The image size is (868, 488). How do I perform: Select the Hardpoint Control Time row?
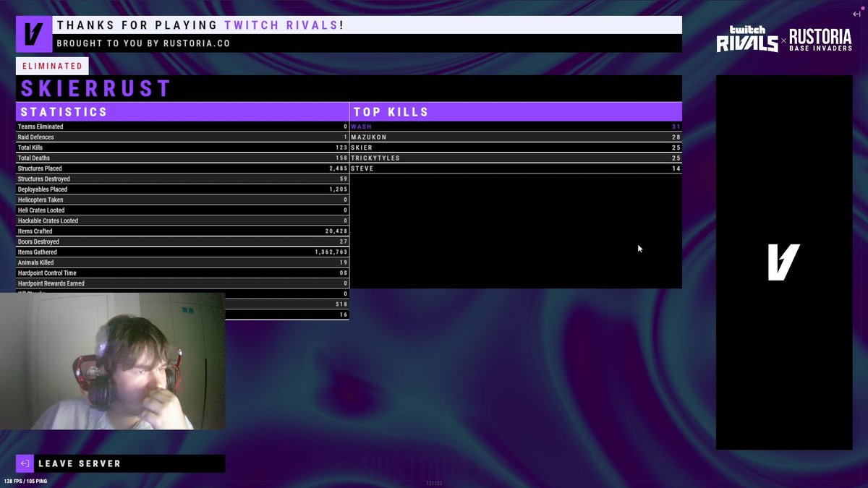coord(182,273)
